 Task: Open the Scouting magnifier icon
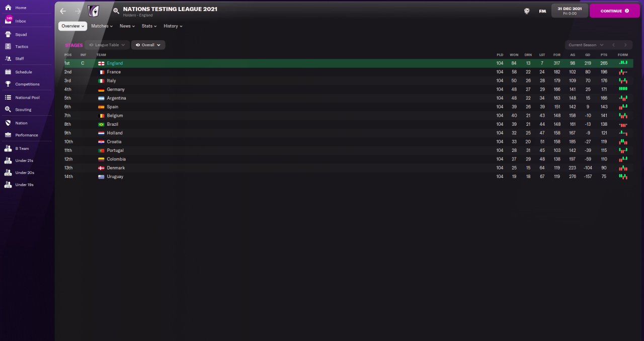8,109
